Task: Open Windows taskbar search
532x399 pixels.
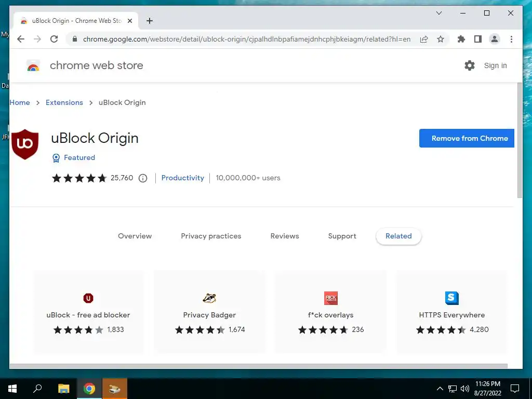Action: point(37,389)
